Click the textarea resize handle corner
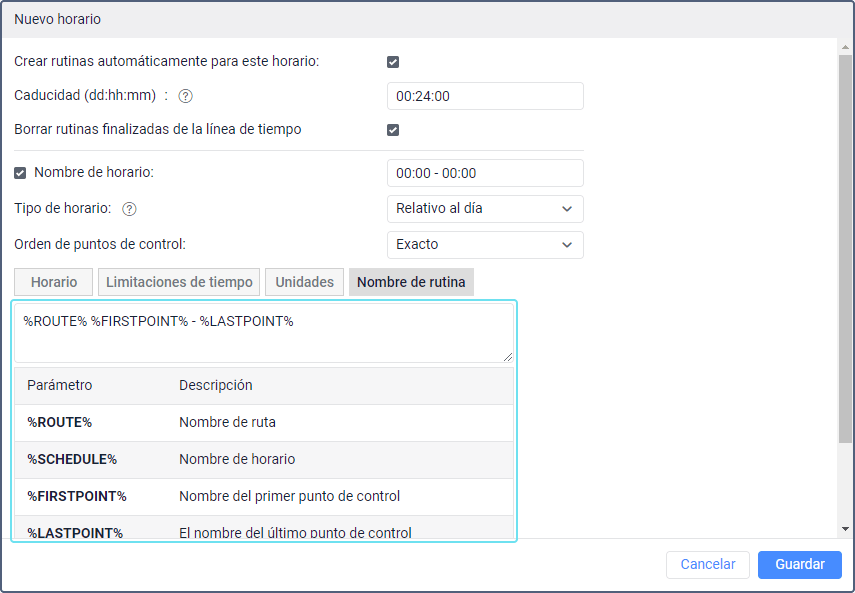 coord(508,357)
